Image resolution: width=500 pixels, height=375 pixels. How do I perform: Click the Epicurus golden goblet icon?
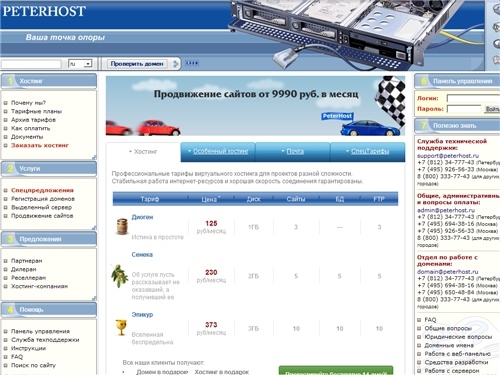(121, 327)
